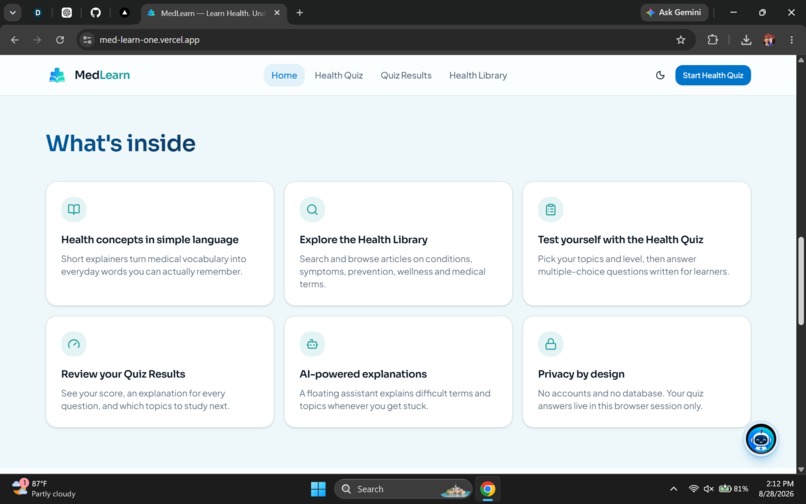Show hidden system tray icons chevron
Viewport: 806px width, 504px height.
pos(673,489)
